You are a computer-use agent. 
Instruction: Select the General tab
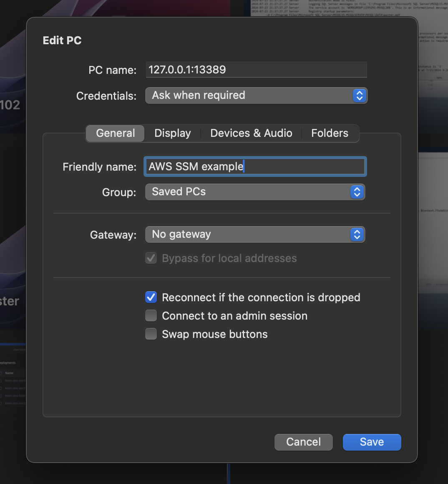click(x=115, y=134)
